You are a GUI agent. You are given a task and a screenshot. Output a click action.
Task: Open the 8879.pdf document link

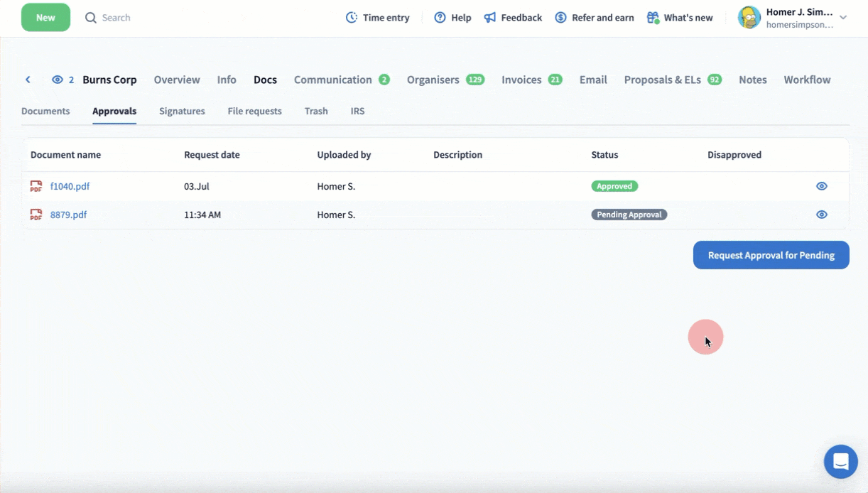[68, 215]
